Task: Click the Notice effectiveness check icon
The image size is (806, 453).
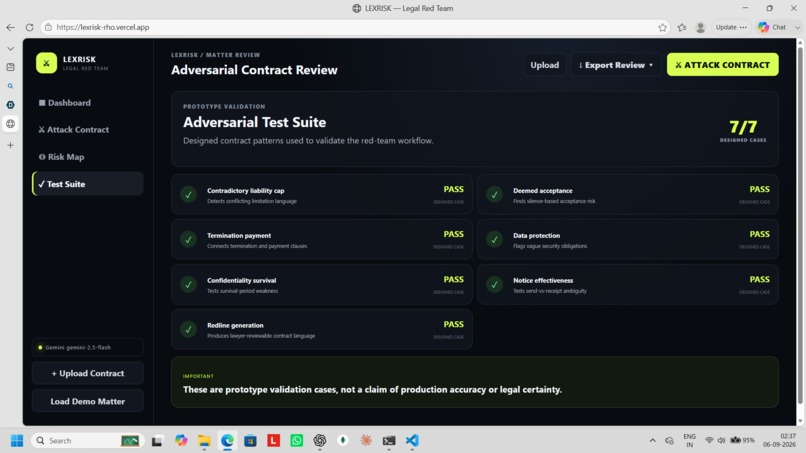Action: [x=494, y=284]
